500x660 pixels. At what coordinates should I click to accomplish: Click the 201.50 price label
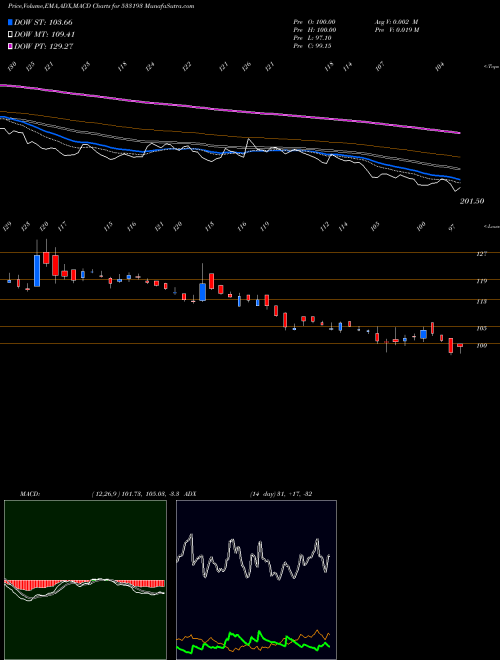(x=472, y=201)
